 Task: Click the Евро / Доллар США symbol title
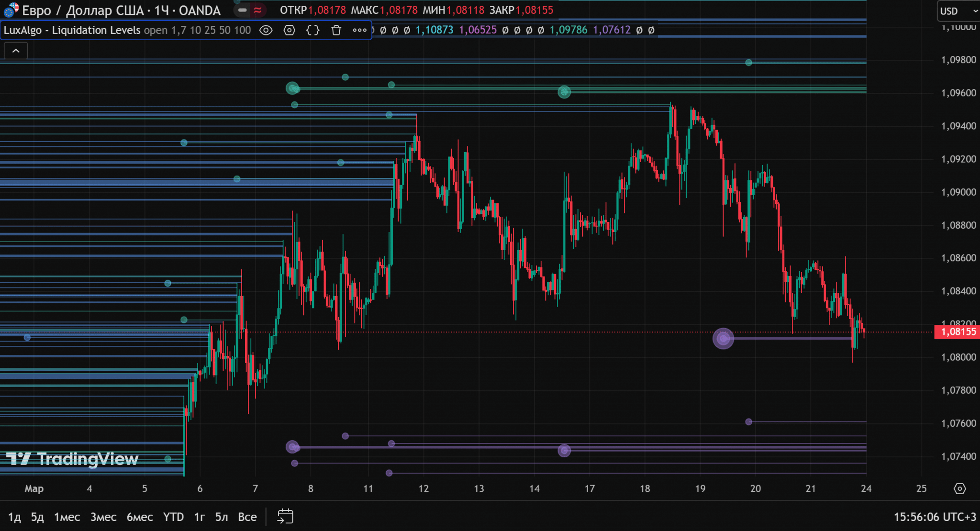[x=121, y=10]
